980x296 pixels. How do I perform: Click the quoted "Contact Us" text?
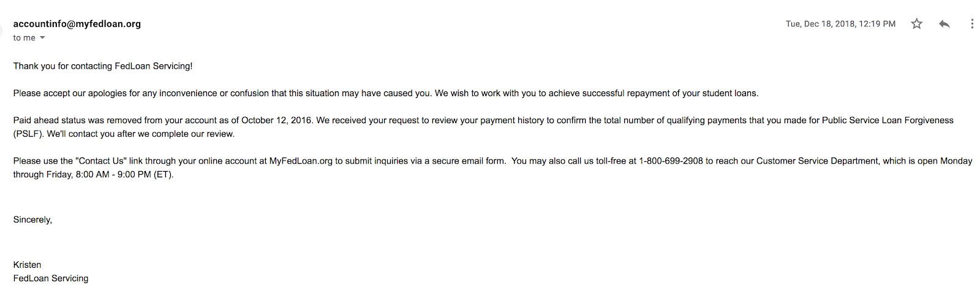pos(101,161)
